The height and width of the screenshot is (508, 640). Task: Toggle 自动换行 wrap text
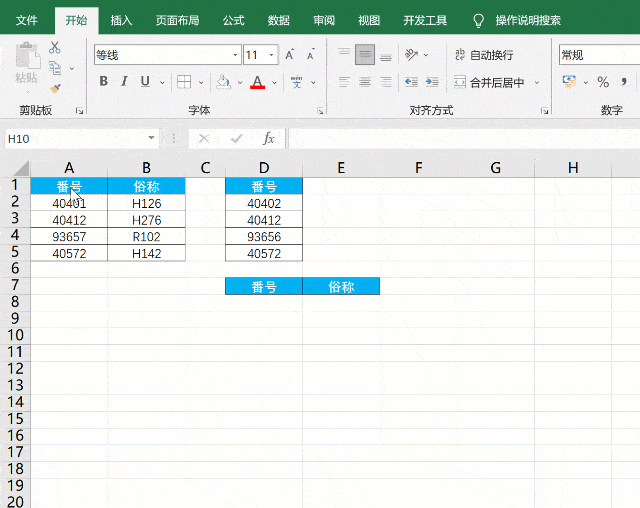point(484,55)
